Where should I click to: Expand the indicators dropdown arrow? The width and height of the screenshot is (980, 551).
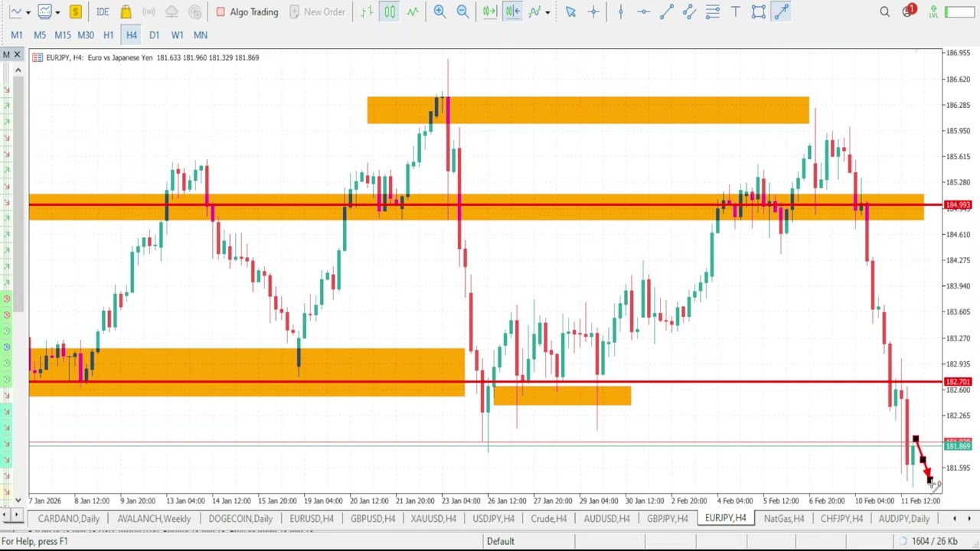pyautogui.click(x=547, y=12)
